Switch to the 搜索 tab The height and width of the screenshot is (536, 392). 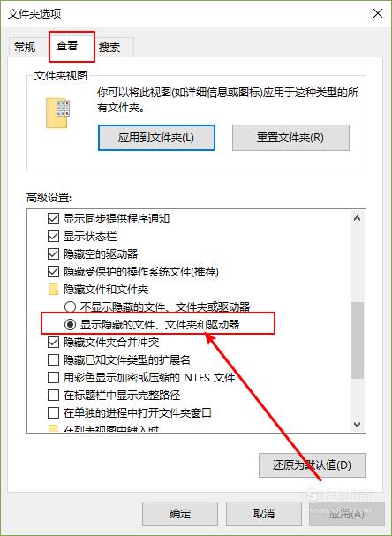pos(109,47)
